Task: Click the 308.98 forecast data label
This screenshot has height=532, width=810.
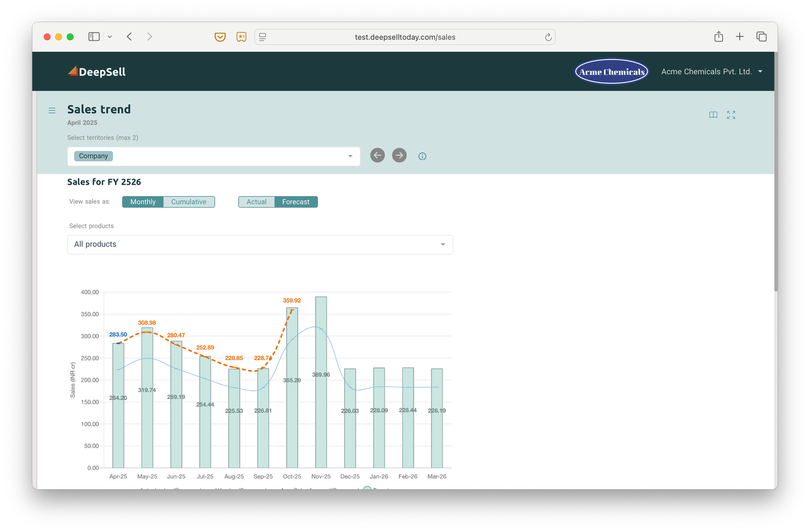Action: coord(147,322)
